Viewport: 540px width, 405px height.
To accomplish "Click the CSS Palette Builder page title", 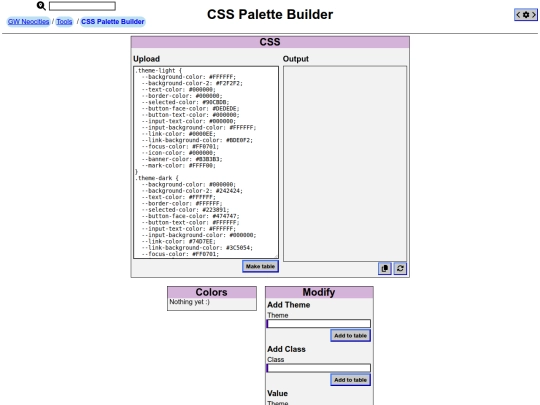I will click(x=270, y=14).
